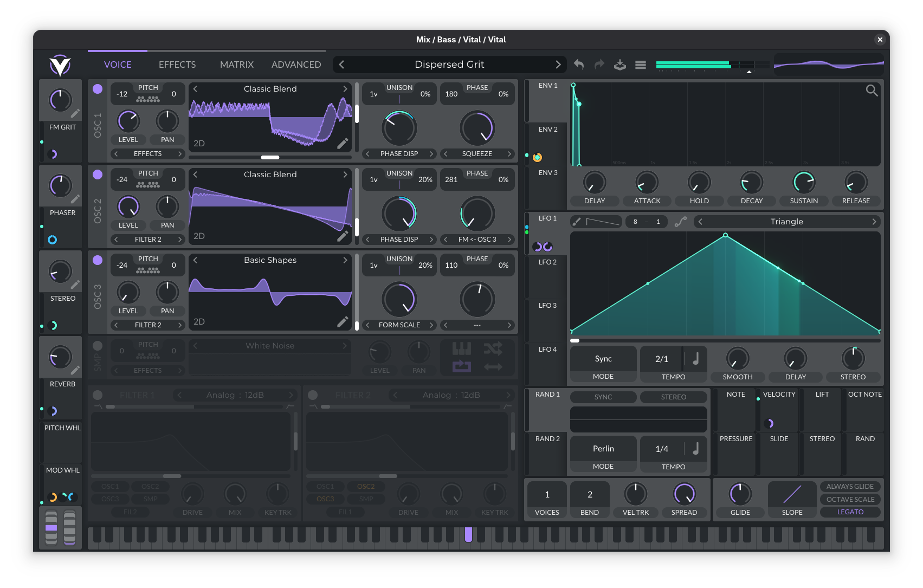Screen dimensions: 923x588
Task: Click the sample shuffle random icon
Action: [x=493, y=348]
